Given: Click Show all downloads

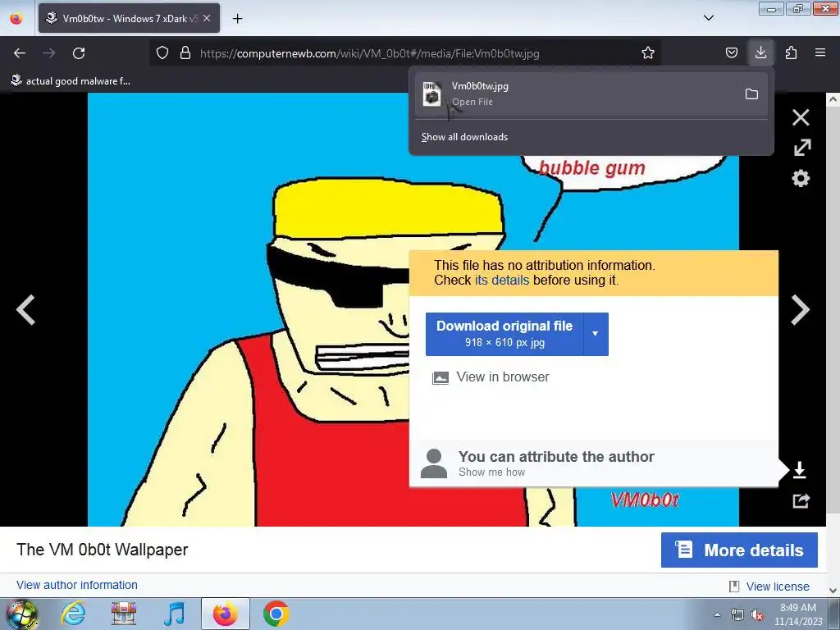Looking at the screenshot, I should [464, 137].
